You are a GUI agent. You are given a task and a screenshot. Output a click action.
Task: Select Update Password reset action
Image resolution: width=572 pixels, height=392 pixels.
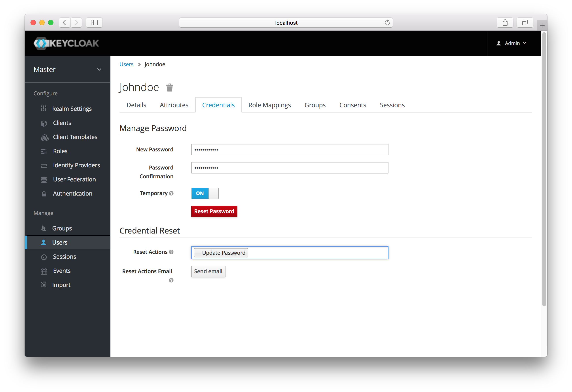tap(222, 253)
